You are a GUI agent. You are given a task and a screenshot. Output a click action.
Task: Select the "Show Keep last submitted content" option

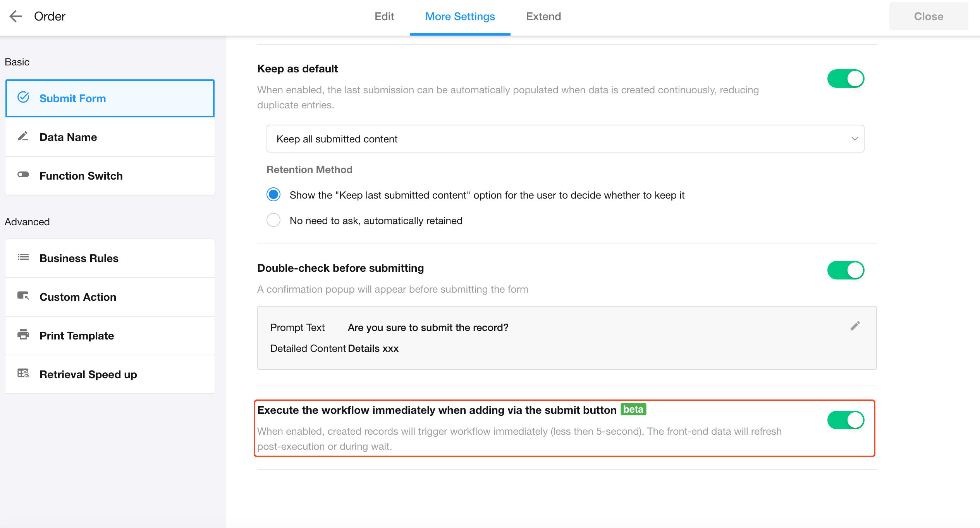point(273,195)
